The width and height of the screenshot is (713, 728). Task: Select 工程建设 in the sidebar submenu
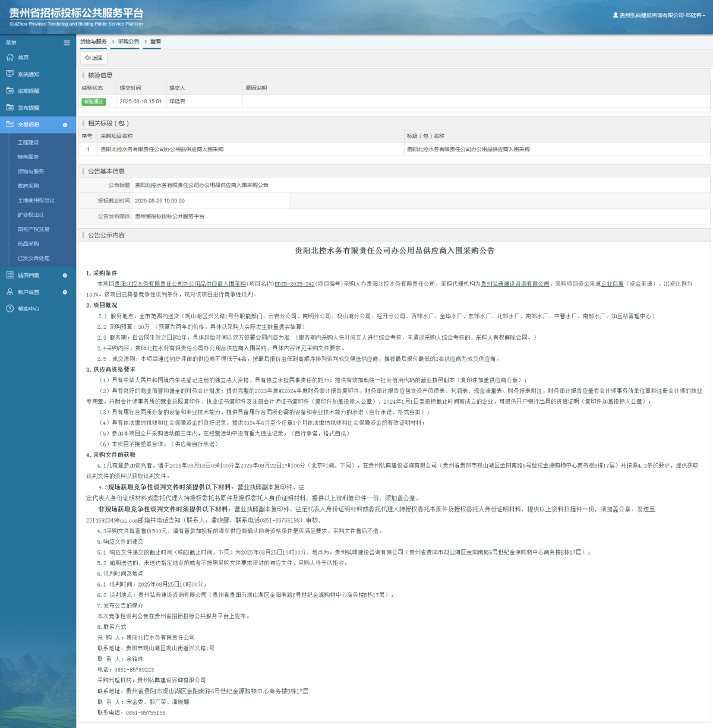28,143
